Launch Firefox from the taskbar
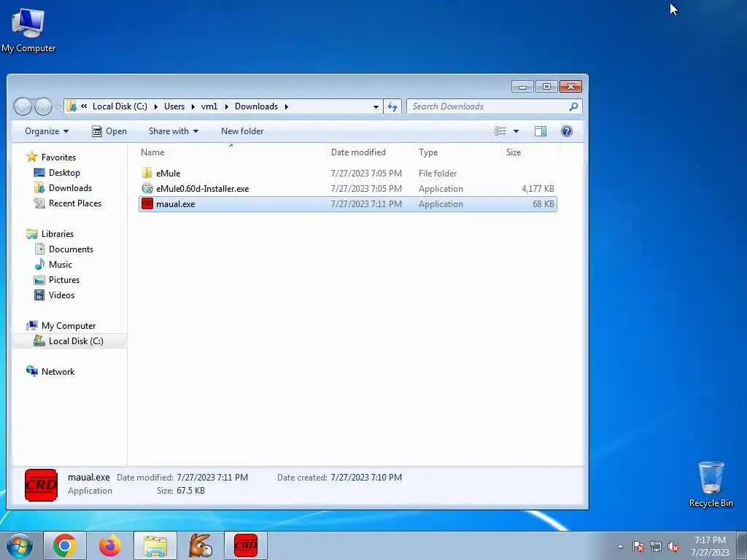This screenshot has width=747, height=560. [110, 545]
